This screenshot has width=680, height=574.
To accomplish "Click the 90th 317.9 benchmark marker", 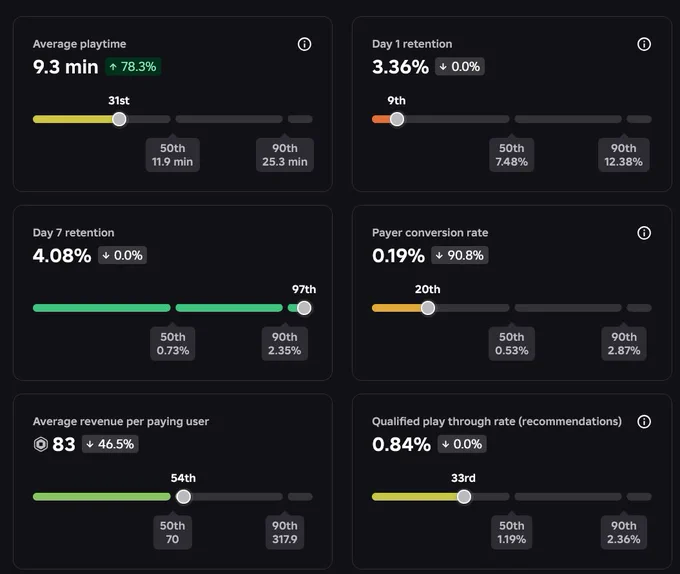I will tap(285, 532).
